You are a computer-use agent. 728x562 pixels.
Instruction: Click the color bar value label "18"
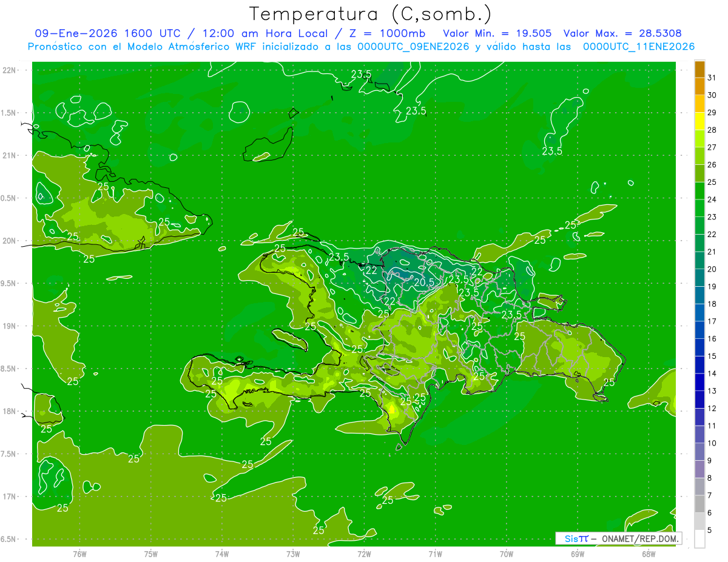(712, 304)
